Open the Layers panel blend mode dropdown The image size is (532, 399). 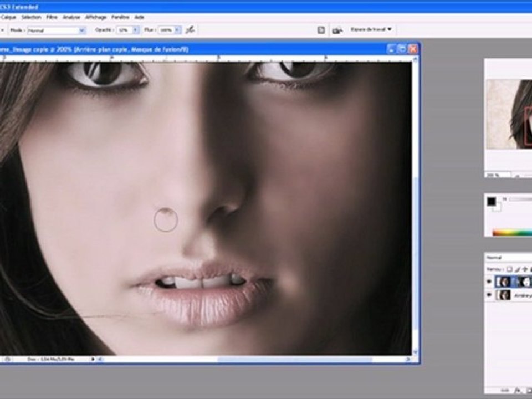[x=508, y=258]
